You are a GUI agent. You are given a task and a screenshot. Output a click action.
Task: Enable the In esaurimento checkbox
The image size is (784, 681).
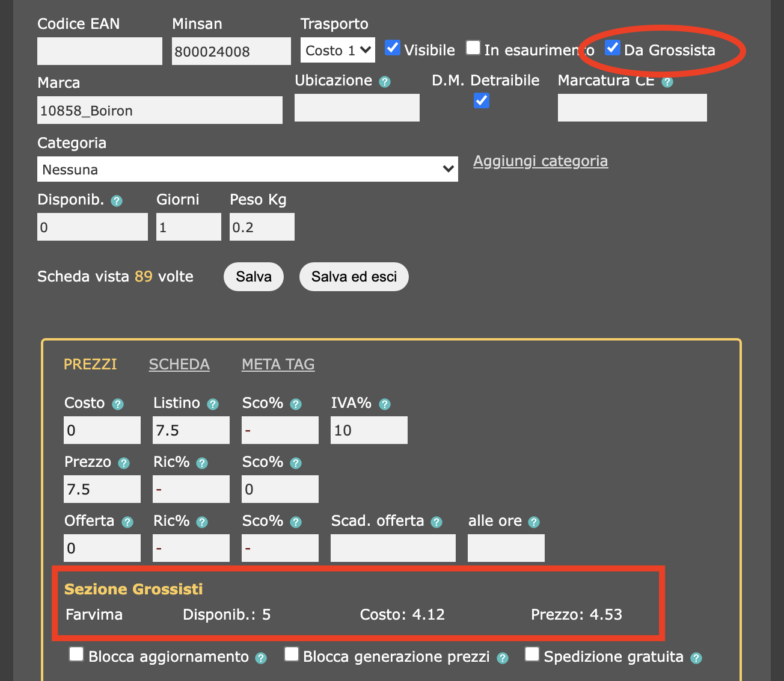click(x=473, y=48)
